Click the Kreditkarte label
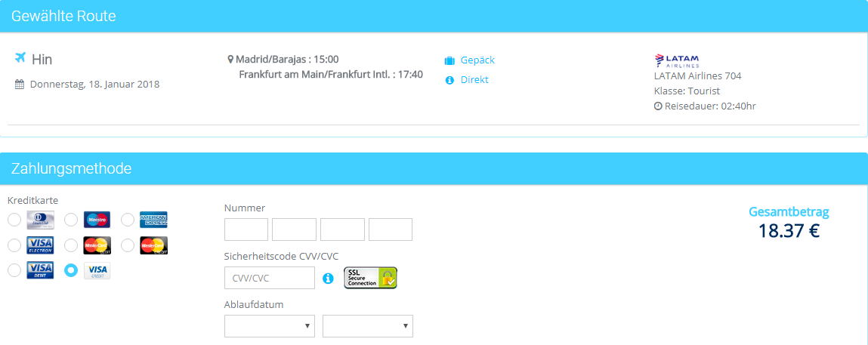The height and width of the screenshot is (345, 868). coord(32,200)
